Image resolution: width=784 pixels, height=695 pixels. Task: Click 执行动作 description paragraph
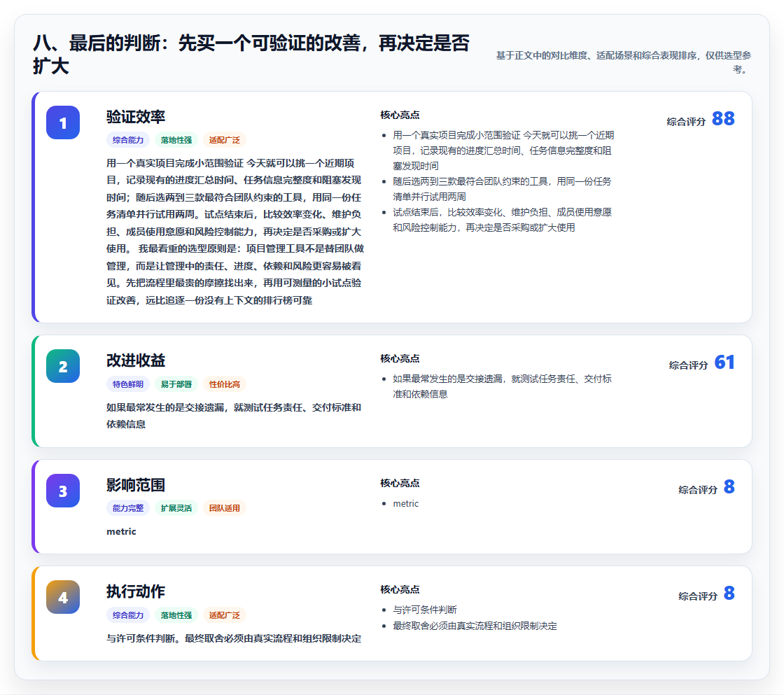[234, 638]
